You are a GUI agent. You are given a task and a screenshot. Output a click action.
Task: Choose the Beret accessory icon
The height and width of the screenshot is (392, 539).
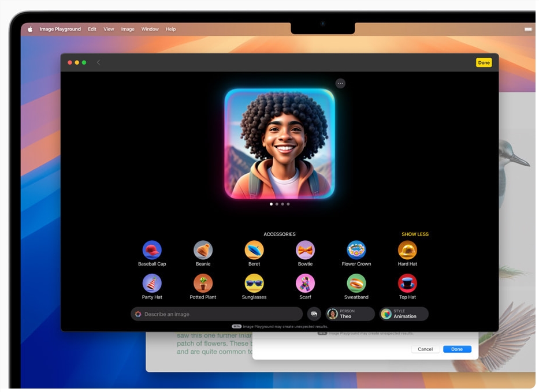click(x=254, y=250)
